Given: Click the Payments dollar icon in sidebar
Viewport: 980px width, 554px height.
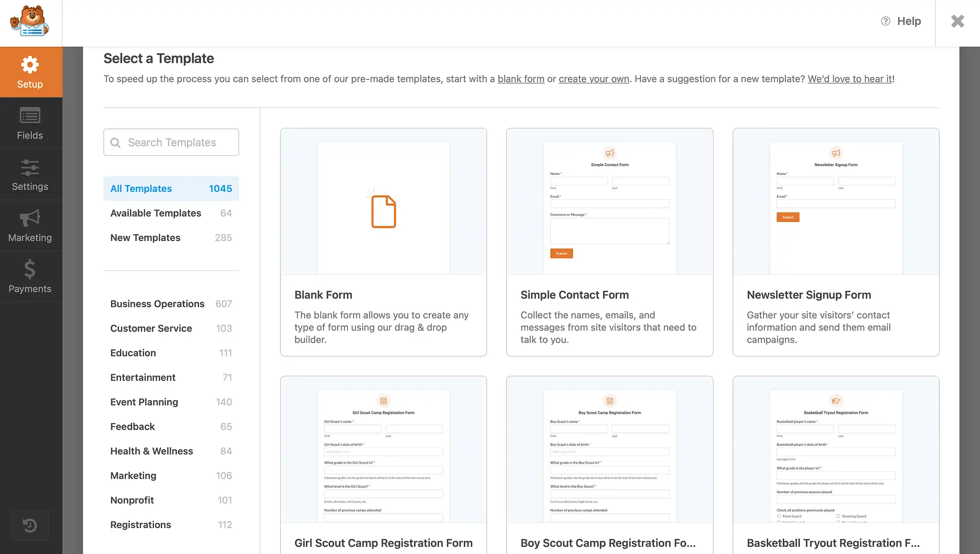Looking at the screenshot, I should [x=29, y=269].
